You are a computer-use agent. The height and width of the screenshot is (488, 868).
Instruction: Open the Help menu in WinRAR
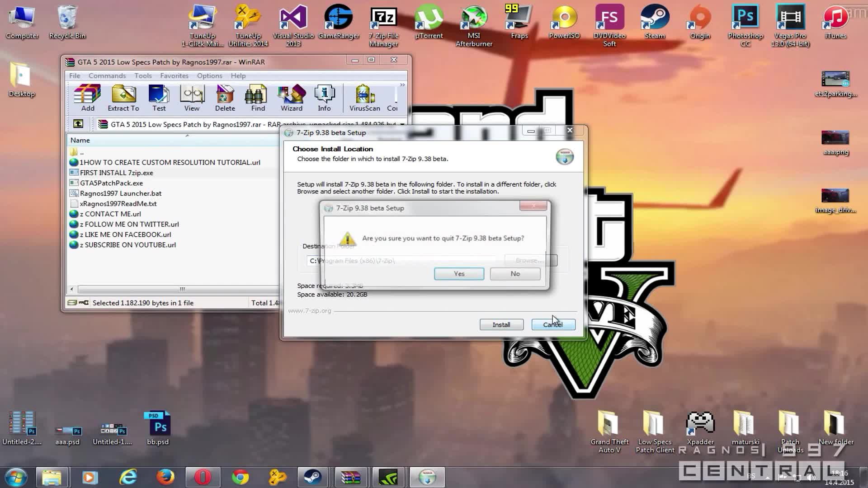pyautogui.click(x=238, y=75)
